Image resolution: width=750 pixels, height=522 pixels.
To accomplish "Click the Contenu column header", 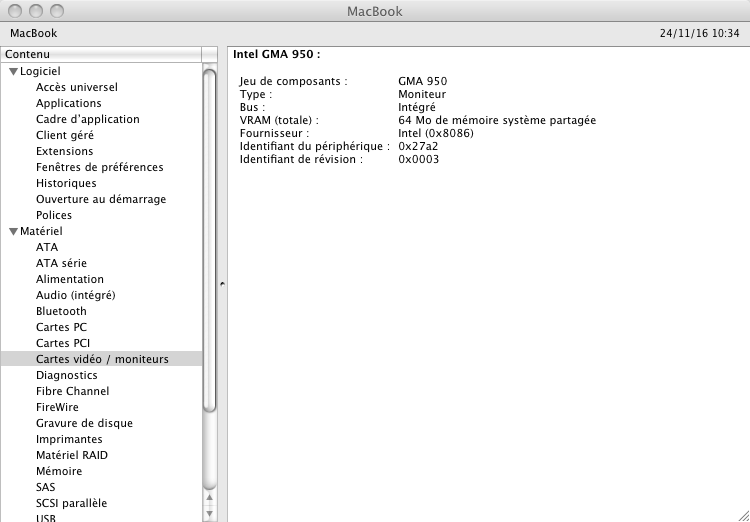I will [x=101, y=55].
